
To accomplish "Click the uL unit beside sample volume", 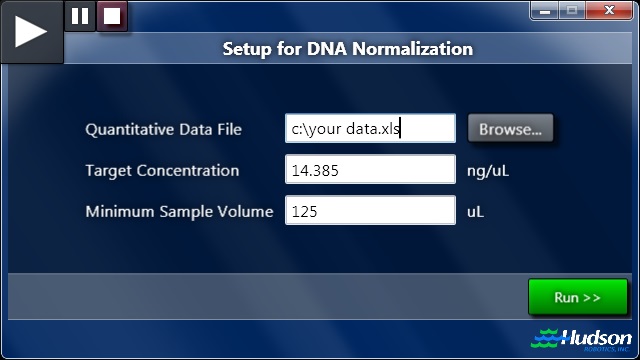I will click(x=476, y=212).
